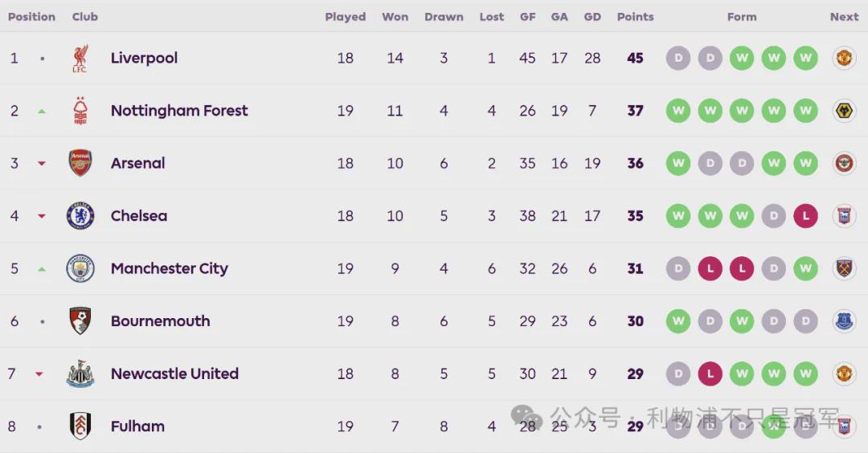
Task: Click the Liverpool club crest
Action: tap(80, 58)
